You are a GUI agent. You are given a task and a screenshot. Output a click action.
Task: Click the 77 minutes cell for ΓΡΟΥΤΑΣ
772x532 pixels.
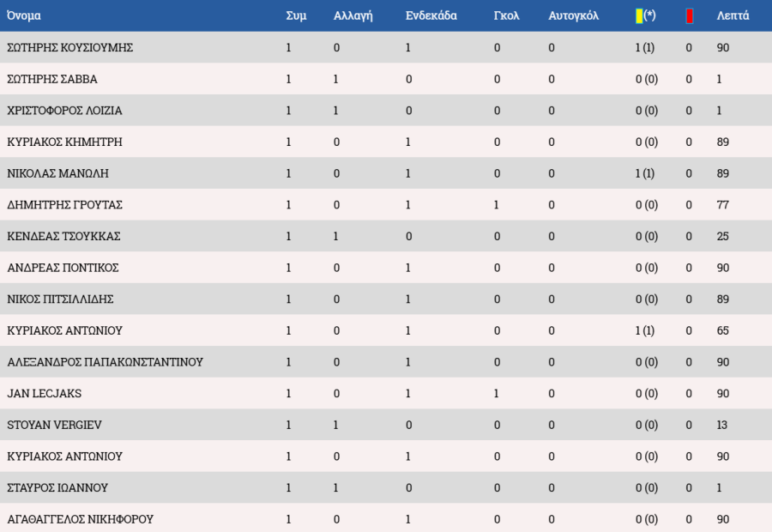pyautogui.click(x=723, y=205)
